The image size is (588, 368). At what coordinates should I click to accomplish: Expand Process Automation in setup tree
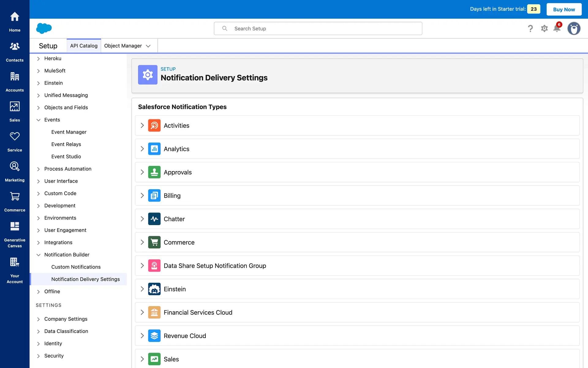click(39, 169)
